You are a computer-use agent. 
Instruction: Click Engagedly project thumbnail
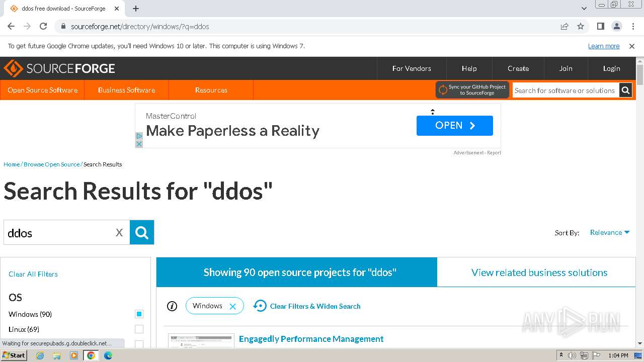tap(201, 340)
